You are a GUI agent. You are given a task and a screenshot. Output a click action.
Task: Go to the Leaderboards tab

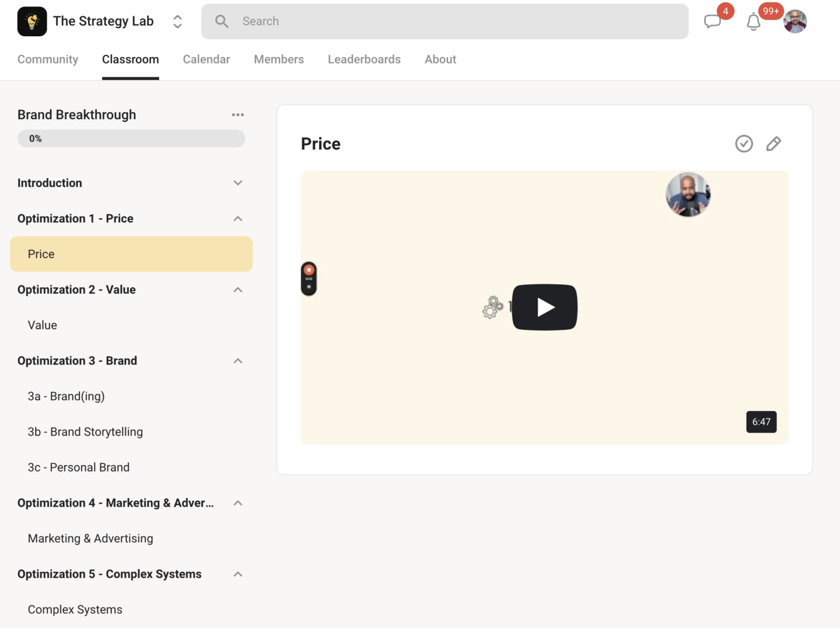click(x=364, y=60)
